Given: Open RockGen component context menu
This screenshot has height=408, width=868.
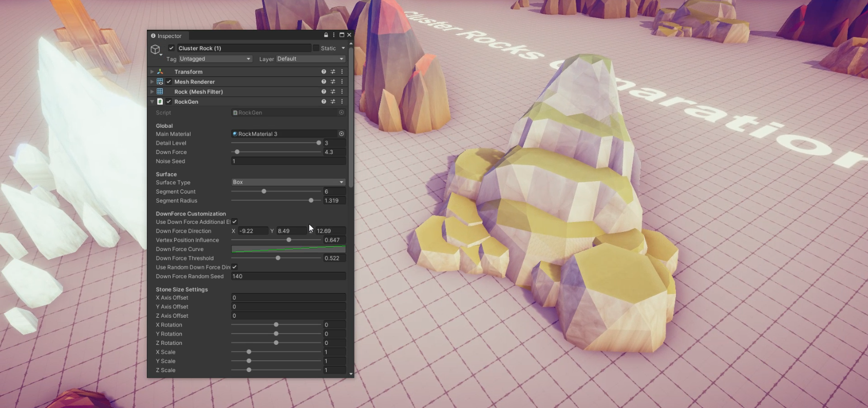Looking at the screenshot, I should click(342, 102).
